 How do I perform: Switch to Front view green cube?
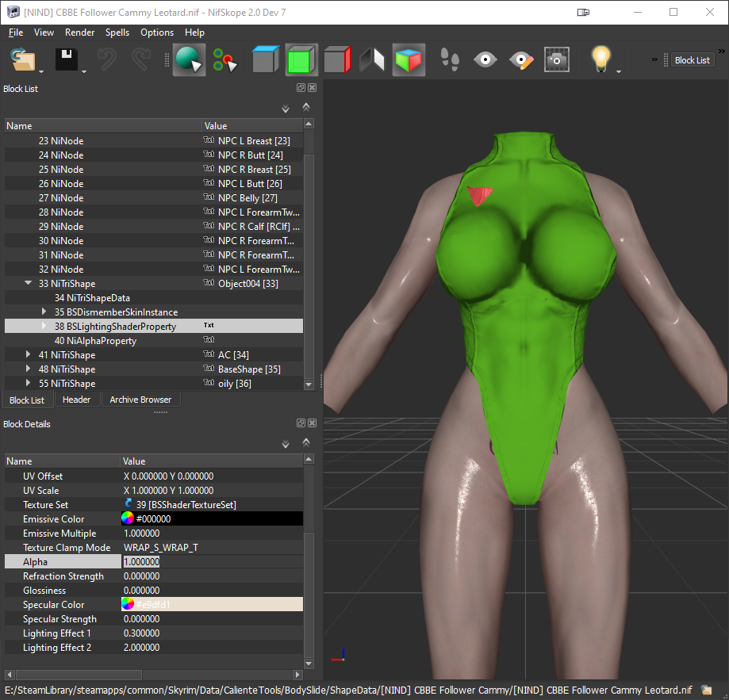(301, 59)
